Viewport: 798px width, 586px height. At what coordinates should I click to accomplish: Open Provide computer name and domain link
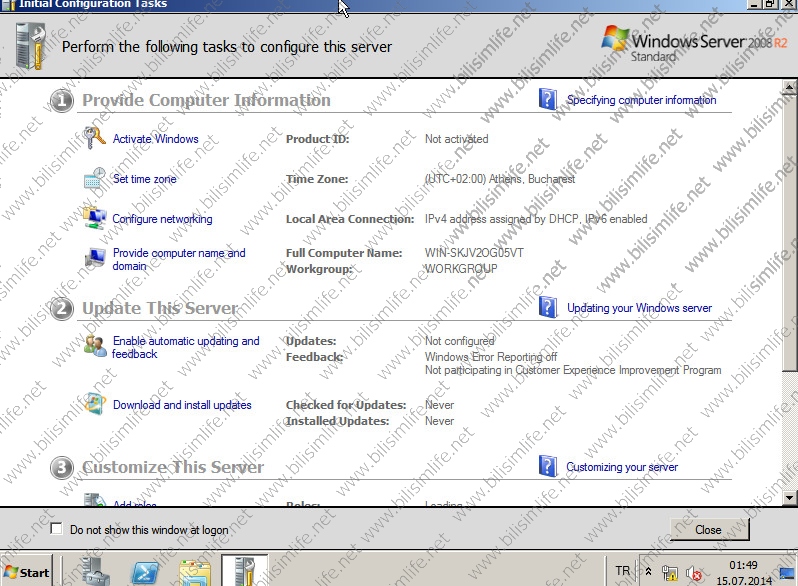point(179,259)
